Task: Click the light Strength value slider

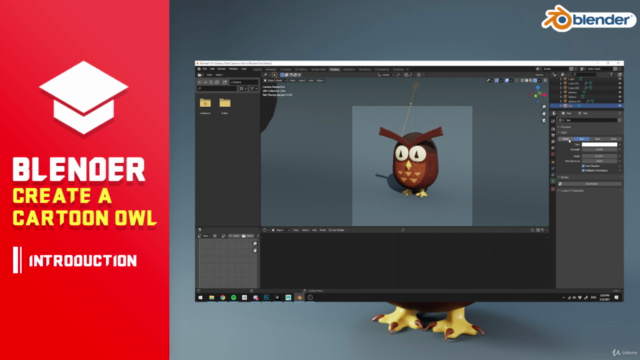Action: pyautogui.click(x=600, y=149)
